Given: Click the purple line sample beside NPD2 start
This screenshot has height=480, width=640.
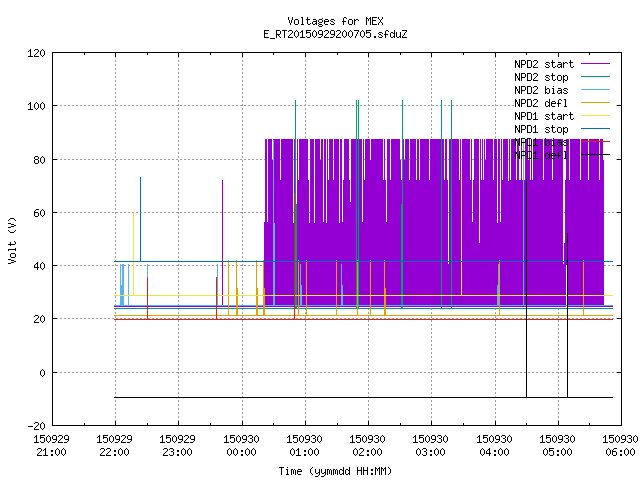Looking at the screenshot, I should [595, 64].
